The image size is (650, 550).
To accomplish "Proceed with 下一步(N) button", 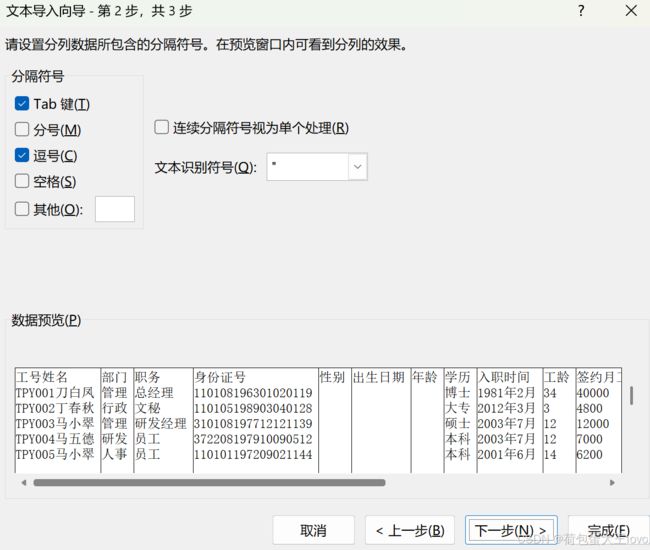I will click(x=511, y=530).
